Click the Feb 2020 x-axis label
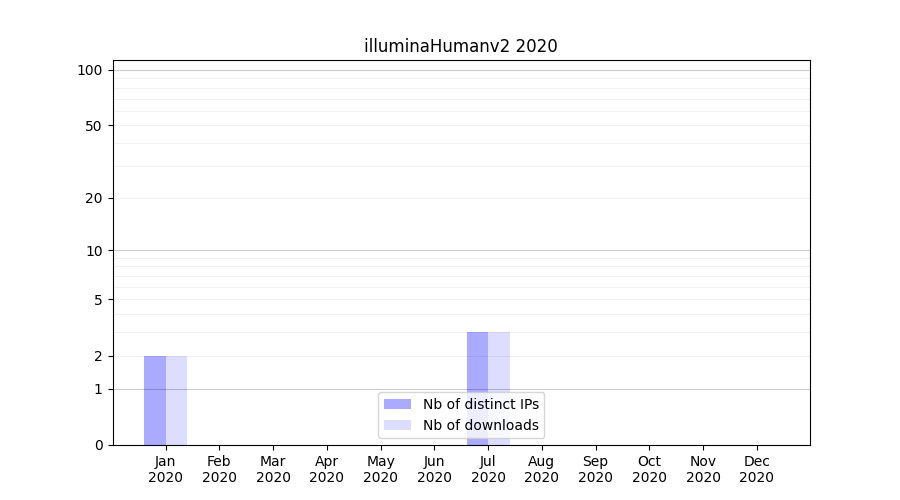900x500 pixels. pyautogui.click(x=219, y=469)
